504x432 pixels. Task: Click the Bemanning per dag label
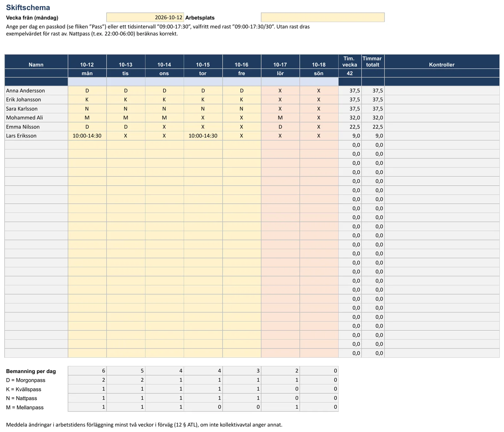pyautogui.click(x=31, y=371)
